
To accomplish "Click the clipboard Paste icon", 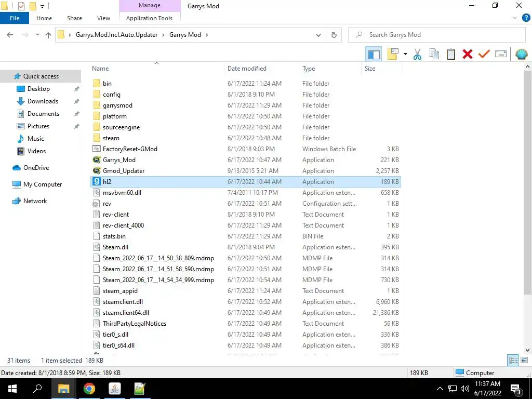I will 450,54.
